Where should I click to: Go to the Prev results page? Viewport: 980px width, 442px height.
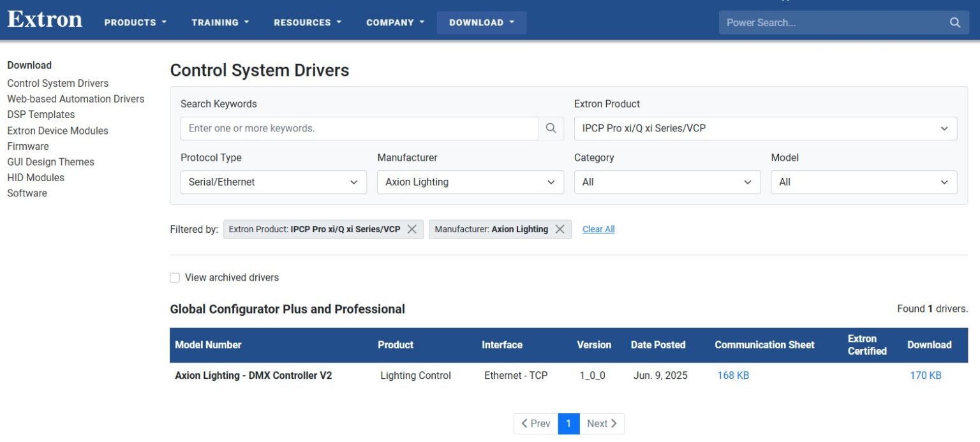536,424
